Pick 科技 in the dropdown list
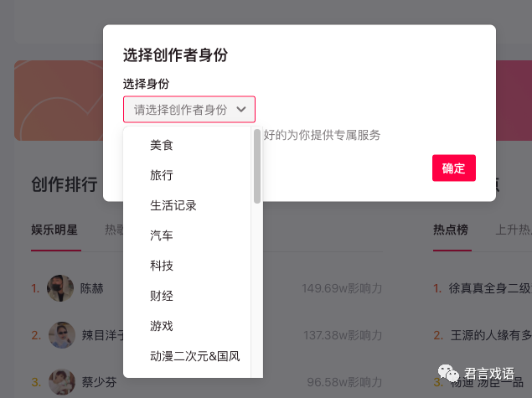The width and height of the screenshot is (532, 398). tap(162, 266)
